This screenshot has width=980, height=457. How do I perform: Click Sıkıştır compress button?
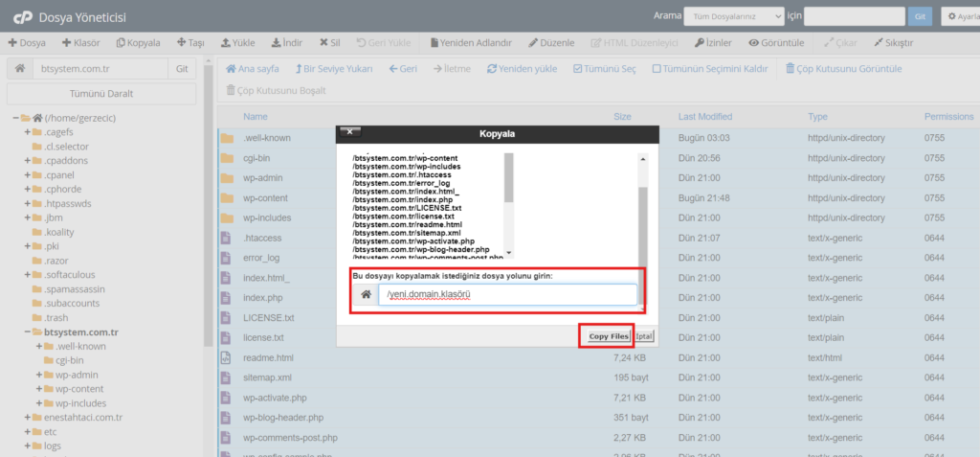tap(894, 42)
